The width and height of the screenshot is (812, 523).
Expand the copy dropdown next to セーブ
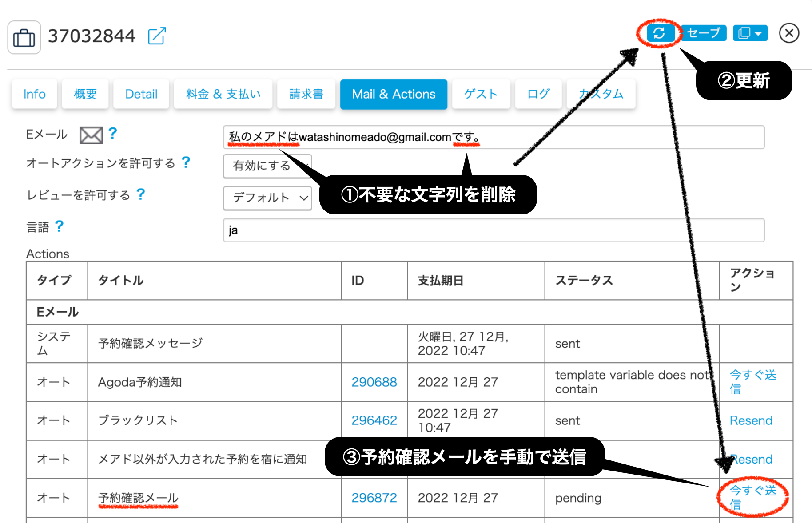tap(750, 33)
